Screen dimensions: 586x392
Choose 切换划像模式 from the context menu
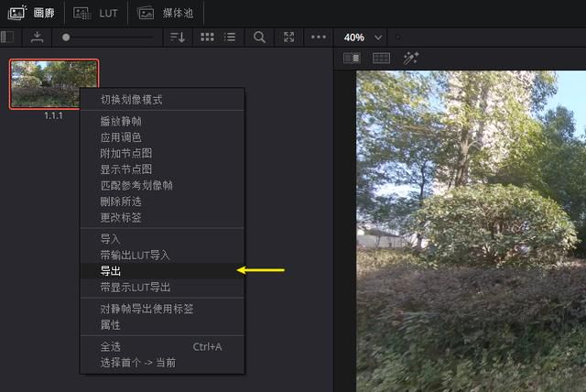163,100
